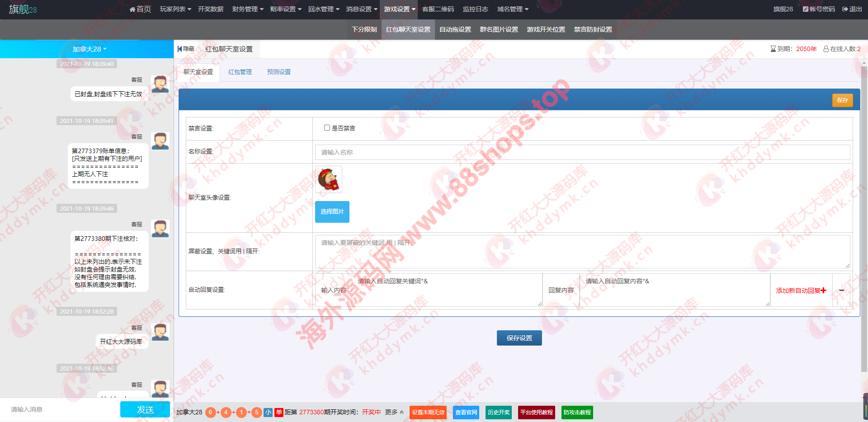Screen dimensions: 868x422
Task: Expand the 财务管理 dropdown menu
Action: tap(247, 9)
